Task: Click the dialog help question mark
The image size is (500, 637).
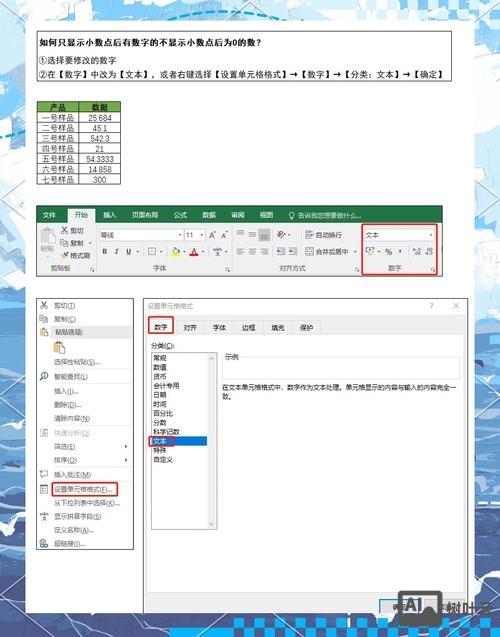Action: tap(432, 306)
